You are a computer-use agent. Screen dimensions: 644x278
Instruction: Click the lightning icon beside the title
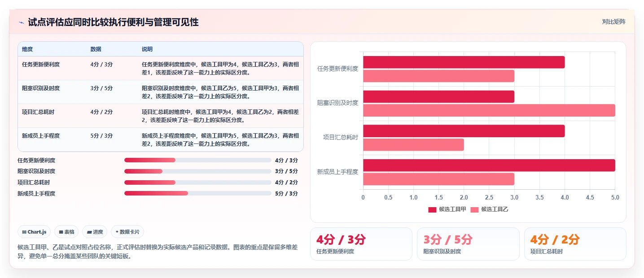click(21, 22)
